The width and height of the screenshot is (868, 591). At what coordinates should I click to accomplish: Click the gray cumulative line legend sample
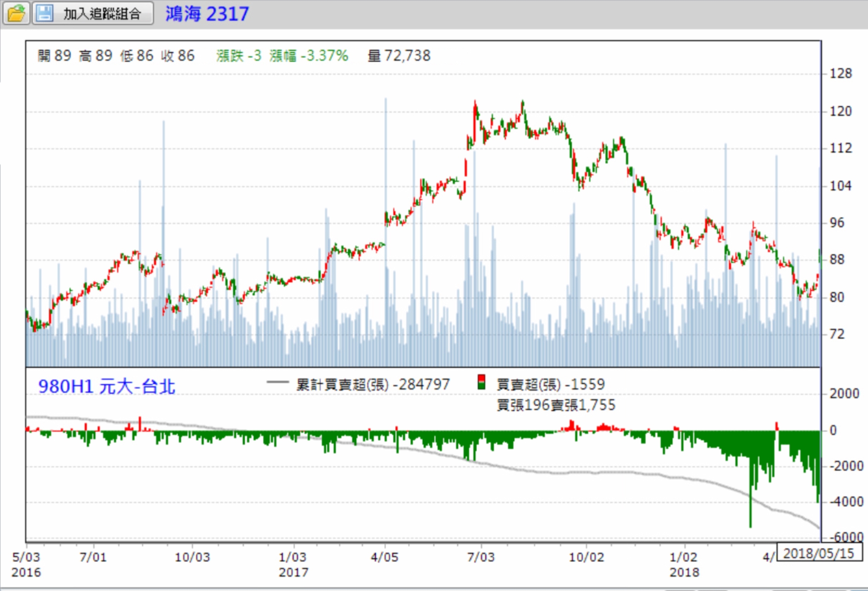278,382
